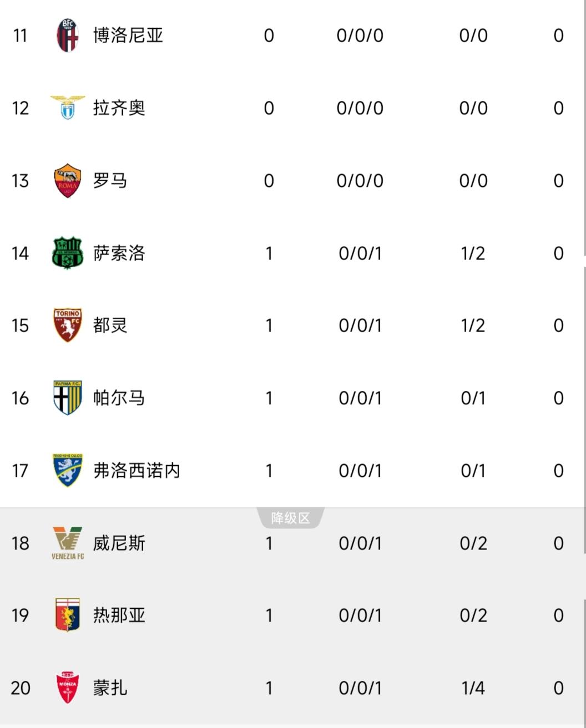Screen dimensions: 586x728
Task: Tap the Lazio eagle crest
Action: click(68, 108)
